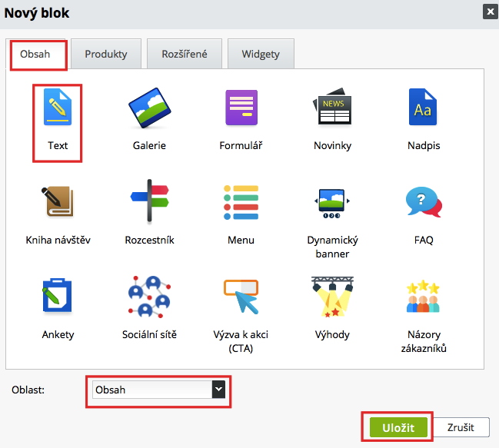Choose the Menu block icon
This screenshot has width=499, height=448.
click(241, 202)
